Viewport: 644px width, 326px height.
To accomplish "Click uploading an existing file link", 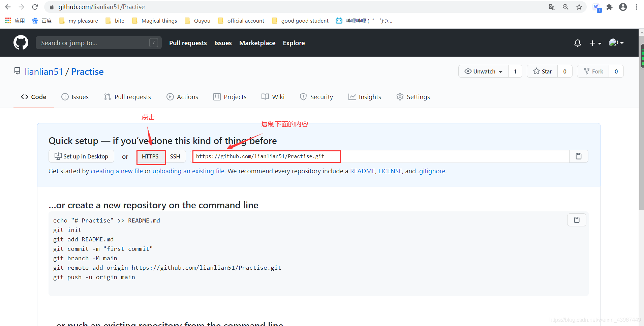I will point(188,171).
